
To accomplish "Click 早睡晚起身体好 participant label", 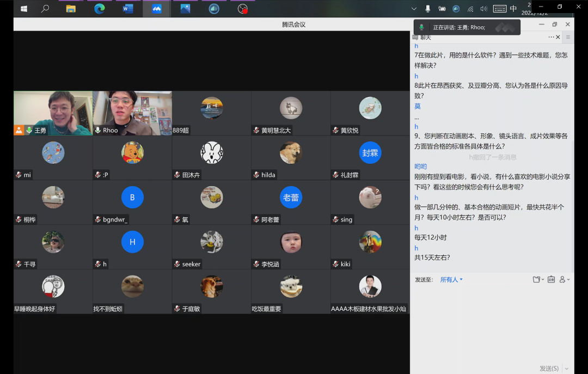I will [x=34, y=309].
